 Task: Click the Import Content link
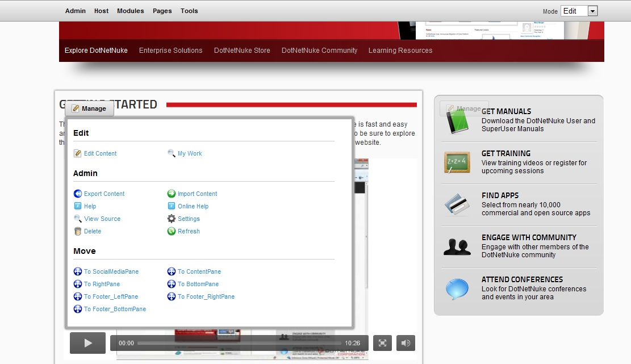pyautogui.click(x=197, y=194)
